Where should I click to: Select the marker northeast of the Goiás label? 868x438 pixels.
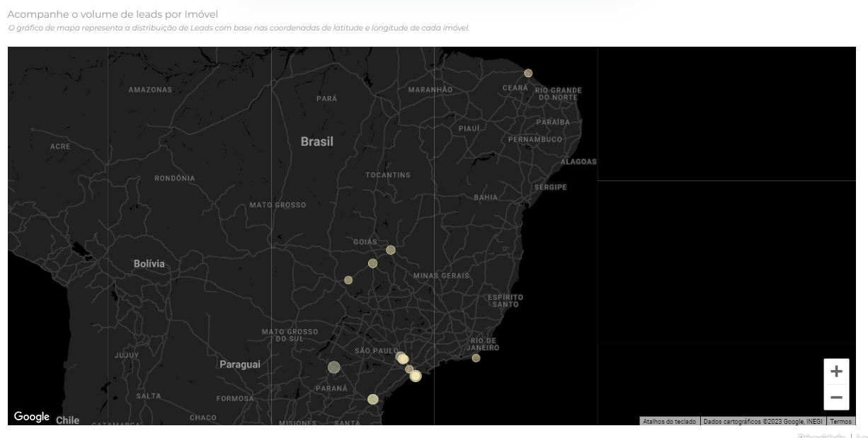coord(391,250)
